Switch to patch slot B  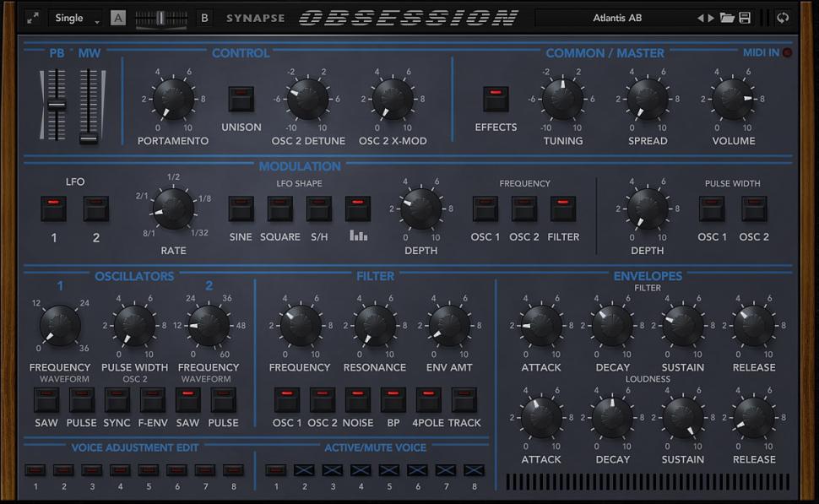pos(204,18)
